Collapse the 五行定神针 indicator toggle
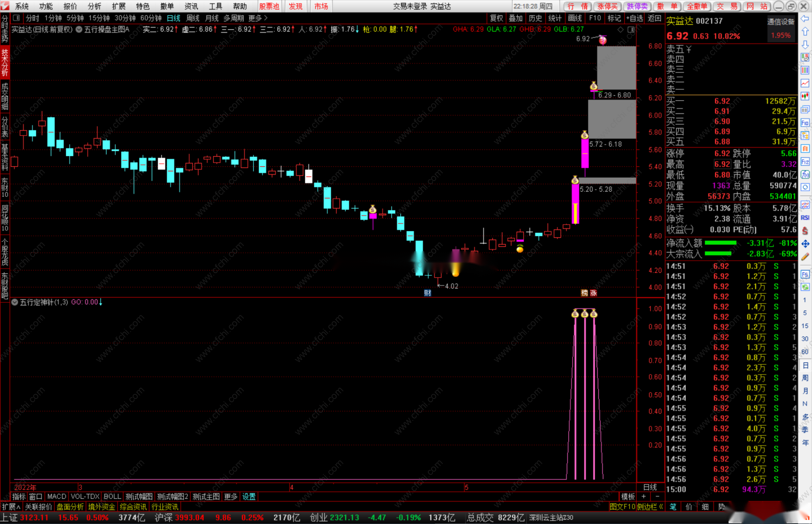The width and height of the screenshot is (812, 524). 15,302
